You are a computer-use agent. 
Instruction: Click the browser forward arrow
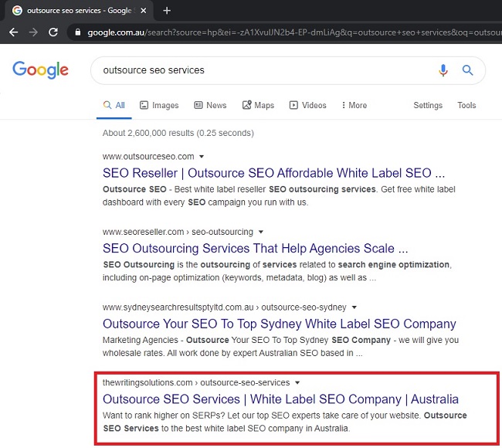(33, 32)
